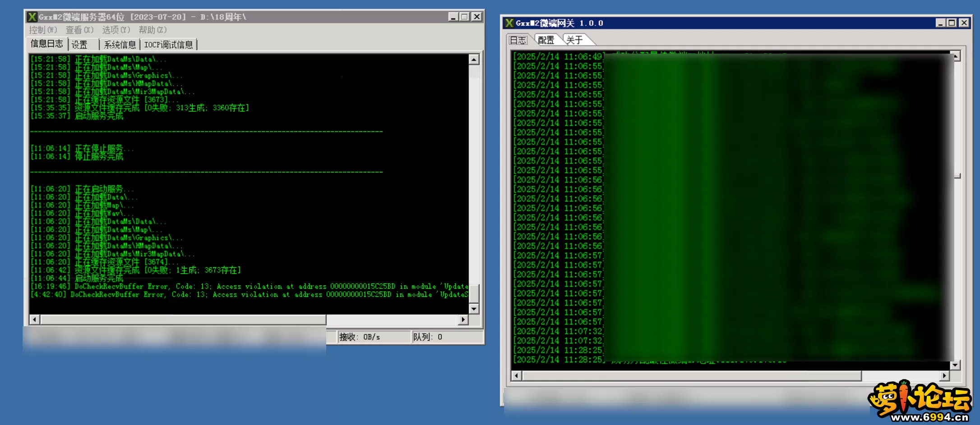Screen dimensions: 980x425
Task: Click gateway log entry '[2025/2/14 11:06:49]'
Action: pos(558,57)
